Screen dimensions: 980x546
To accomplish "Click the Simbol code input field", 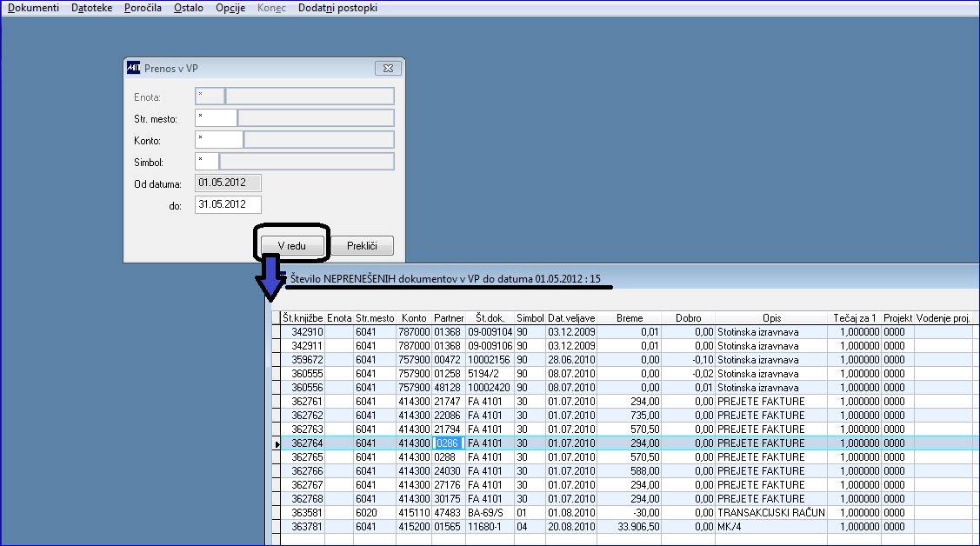I will tap(207, 161).
